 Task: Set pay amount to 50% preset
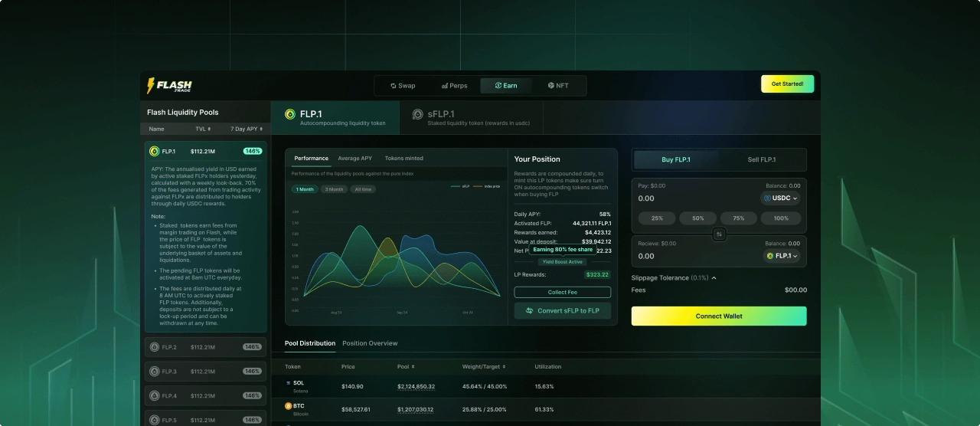coord(697,218)
